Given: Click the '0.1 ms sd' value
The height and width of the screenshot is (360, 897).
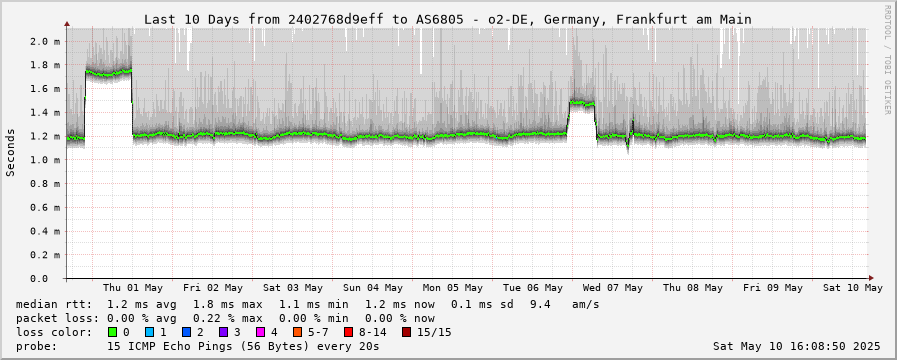Looking at the screenshot, I should (x=482, y=304).
